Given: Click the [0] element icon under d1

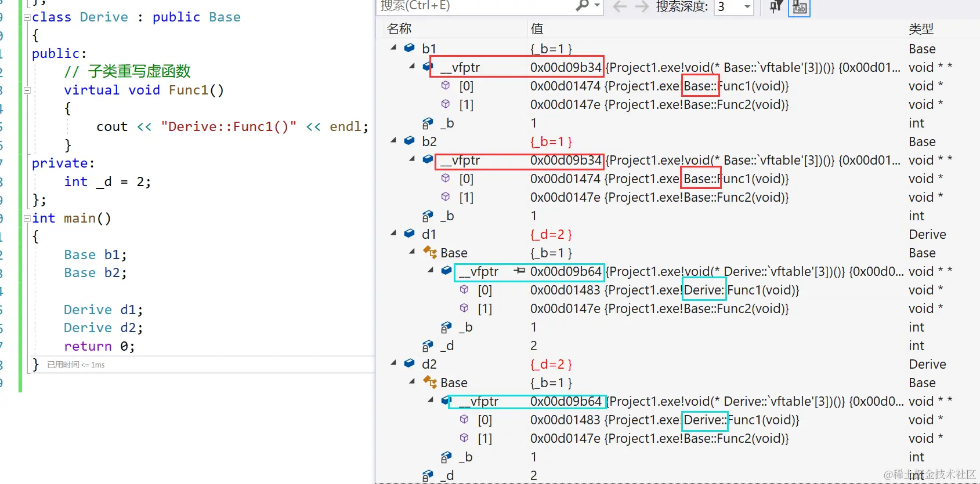Looking at the screenshot, I should tap(464, 289).
